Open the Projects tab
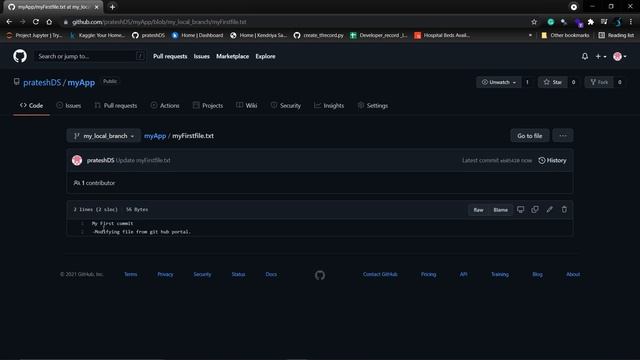 208,105
